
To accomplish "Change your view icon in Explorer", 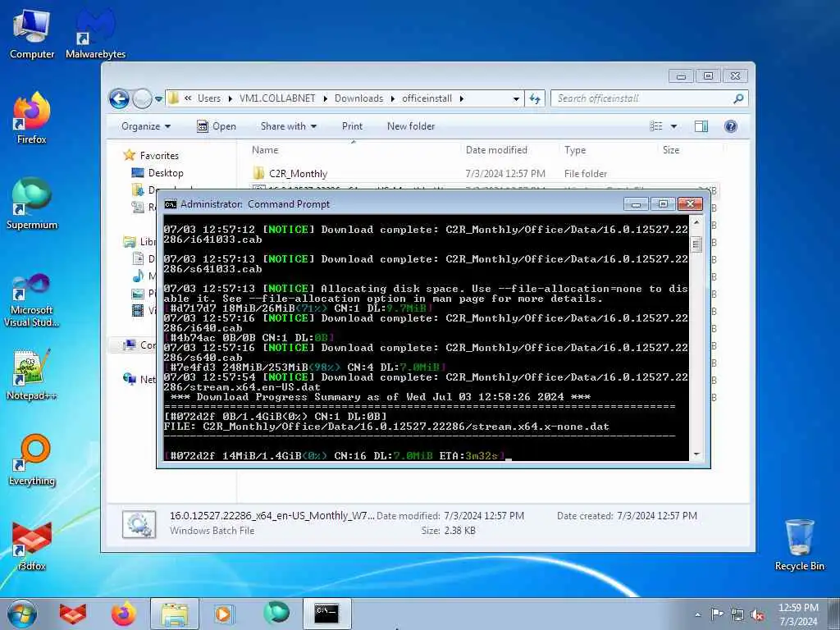I will point(655,126).
